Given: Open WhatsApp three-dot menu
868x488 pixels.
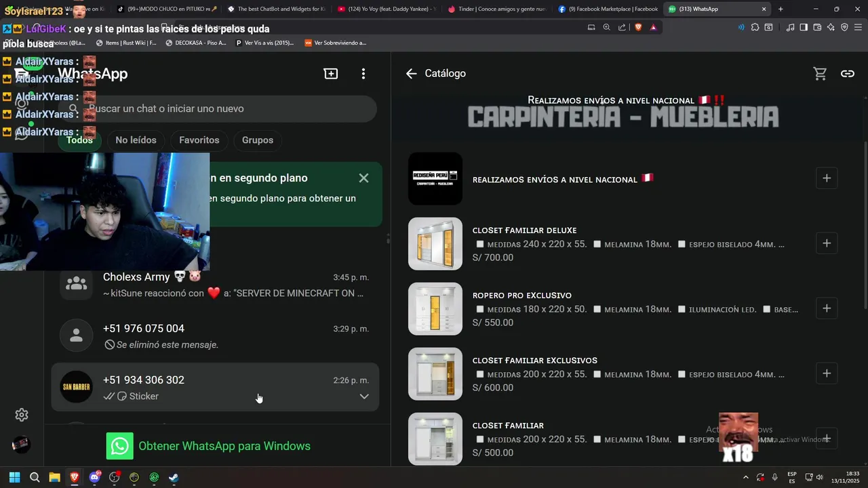Looking at the screenshot, I should [x=363, y=73].
